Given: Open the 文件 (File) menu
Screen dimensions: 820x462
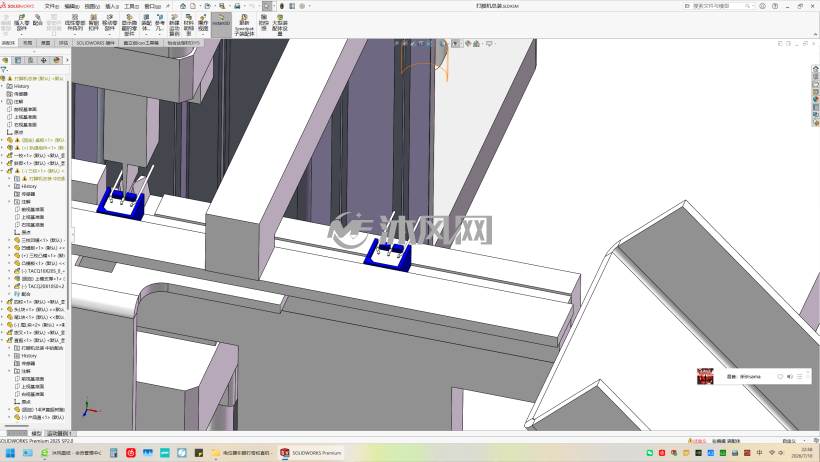Looking at the screenshot, I should (52, 6).
